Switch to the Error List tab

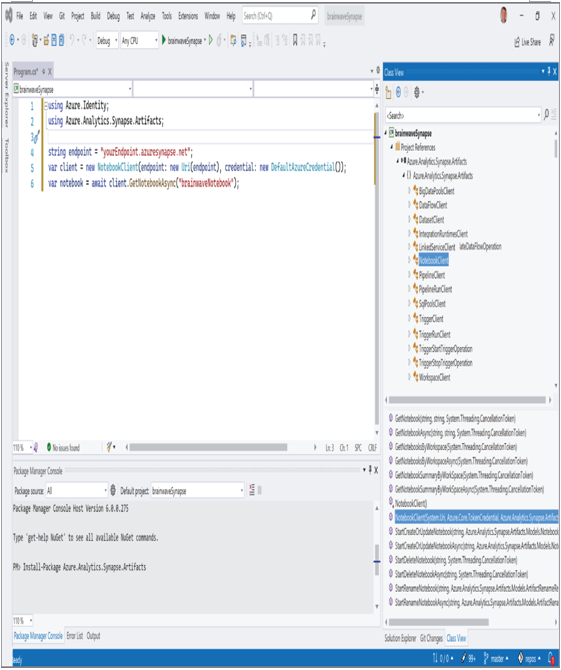(75, 636)
